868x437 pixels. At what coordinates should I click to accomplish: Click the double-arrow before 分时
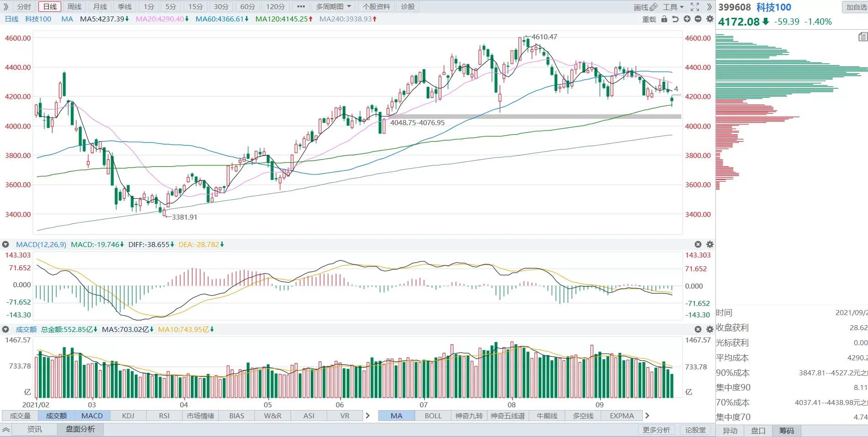[6, 7]
